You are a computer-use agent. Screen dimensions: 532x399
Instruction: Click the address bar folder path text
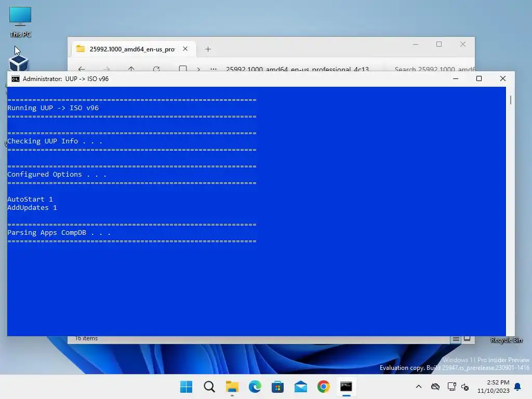[297, 69]
